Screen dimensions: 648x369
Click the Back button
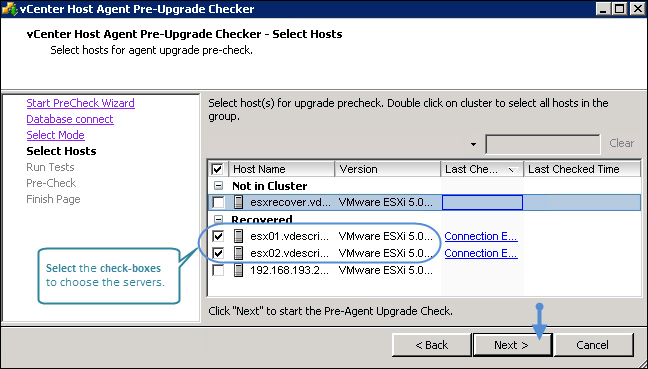pyautogui.click(x=431, y=345)
